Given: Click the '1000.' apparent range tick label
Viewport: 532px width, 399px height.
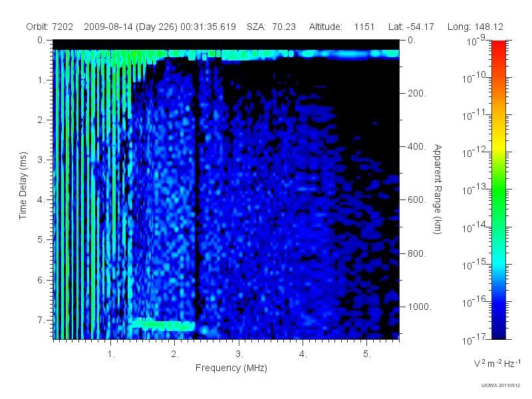Looking at the screenshot, I should 420,307.
